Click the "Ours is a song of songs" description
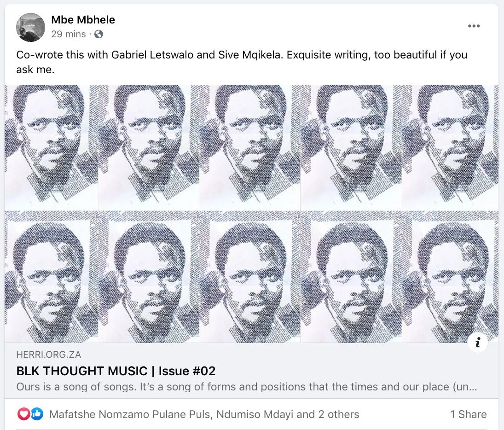Image resolution: width=504 pixels, height=430 pixels. point(246,387)
